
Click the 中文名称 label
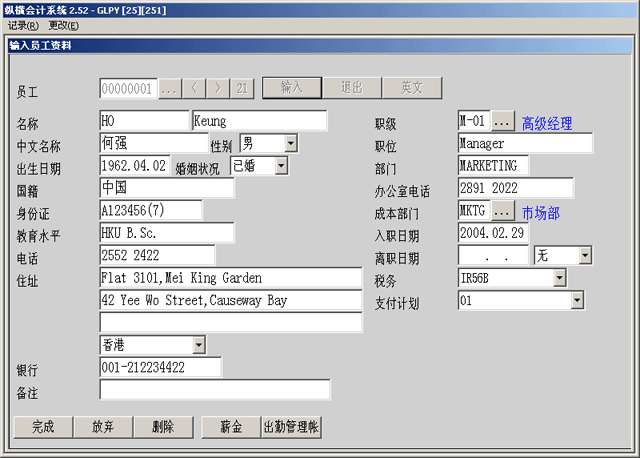pyautogui.click(x=38, y=146)
